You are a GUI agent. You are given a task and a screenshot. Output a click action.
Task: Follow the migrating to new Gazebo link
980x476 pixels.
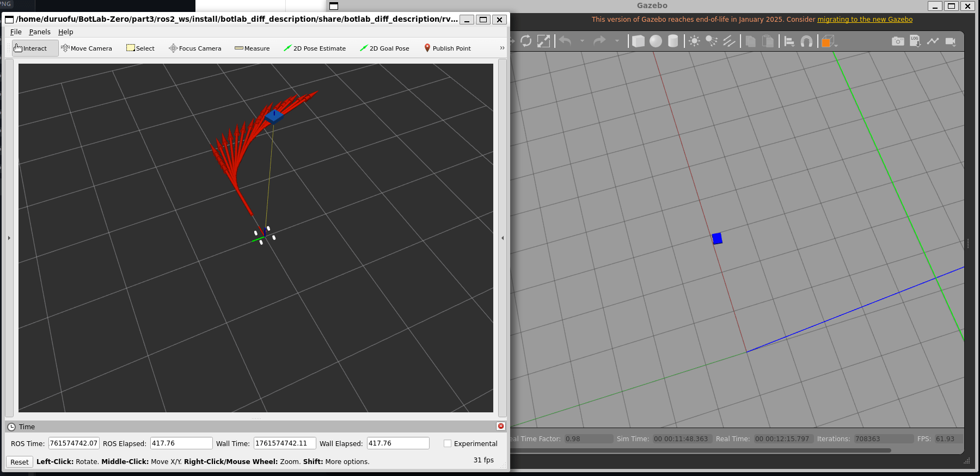[865, 20]
